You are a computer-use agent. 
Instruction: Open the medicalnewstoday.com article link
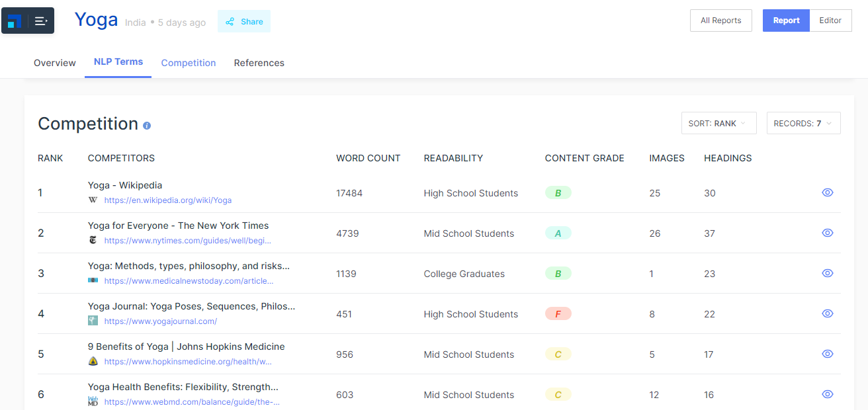click(189, 280)
